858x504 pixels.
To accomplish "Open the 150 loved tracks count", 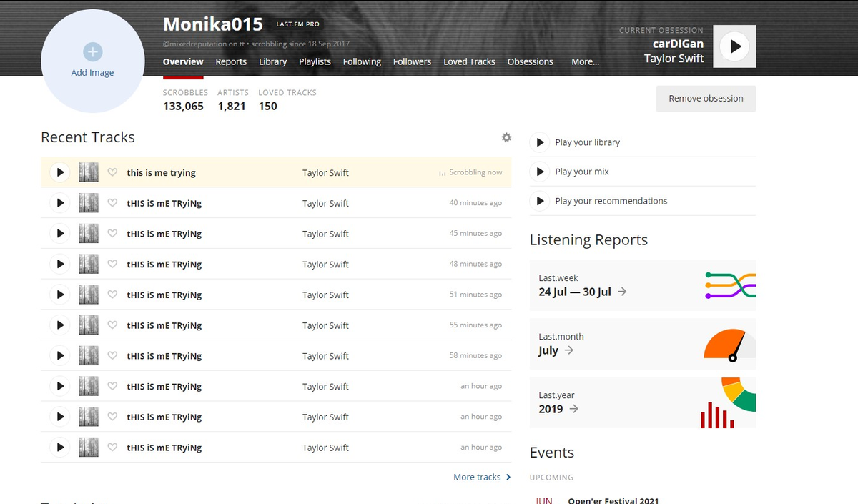I will (x=268, y=106).
